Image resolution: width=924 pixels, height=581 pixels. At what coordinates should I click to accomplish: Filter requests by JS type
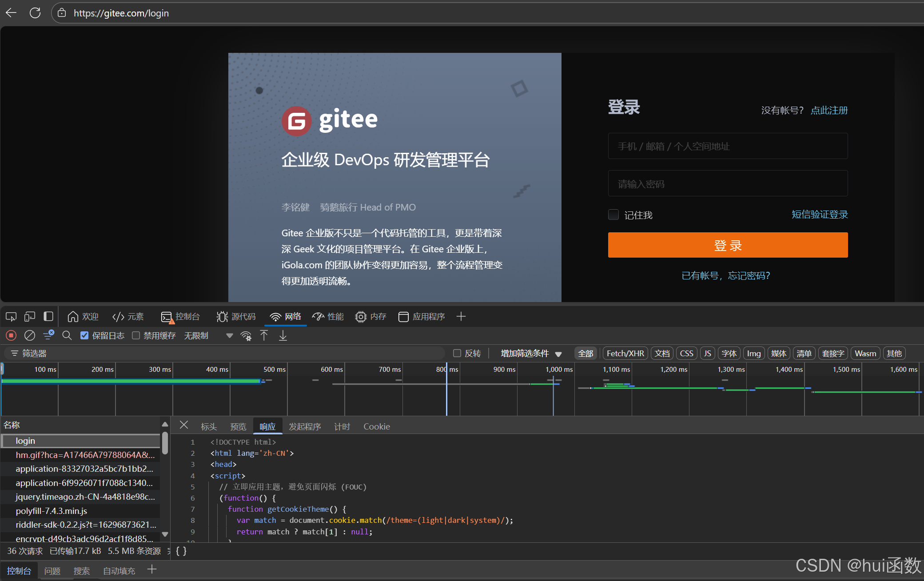707,354
